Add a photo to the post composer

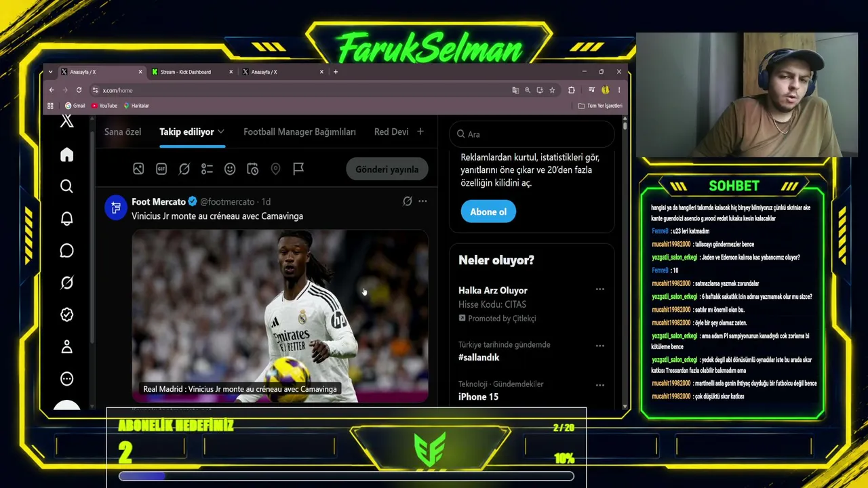[x=138, y=169]
